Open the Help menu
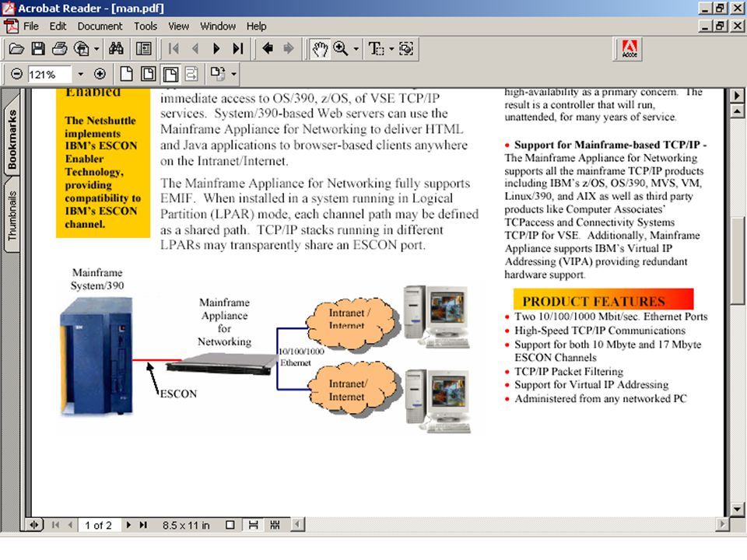Screen dimensions: 747x560 (x=256, y=26)
